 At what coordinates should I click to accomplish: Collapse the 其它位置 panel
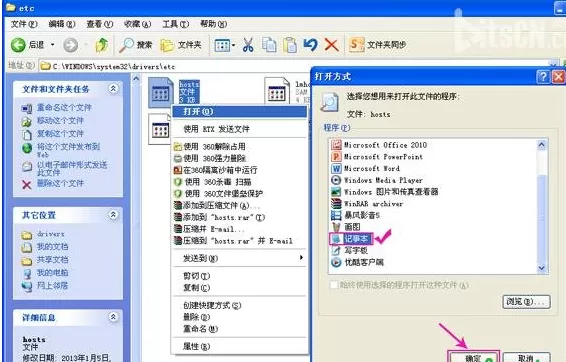coord(113,215)
